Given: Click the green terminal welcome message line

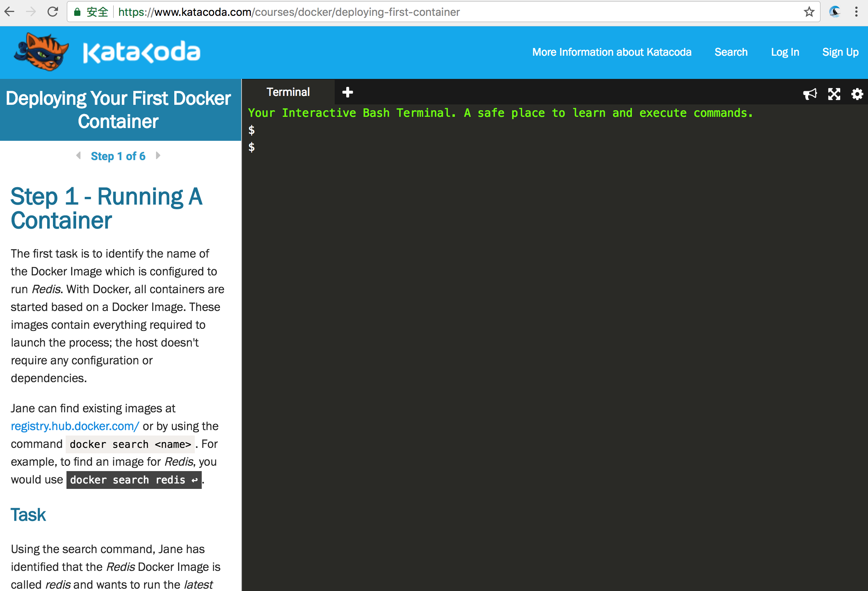Looking at the screenshot, I should [500, 113].
